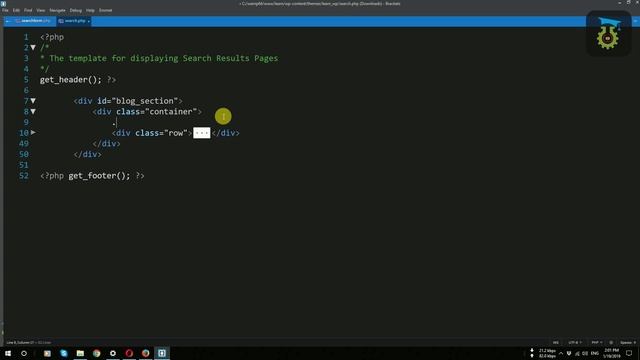Image resolution: width=640 pixels, height=360 pixels.
Task: Open the Emmet menu
Action: click(x=105, y=10)
